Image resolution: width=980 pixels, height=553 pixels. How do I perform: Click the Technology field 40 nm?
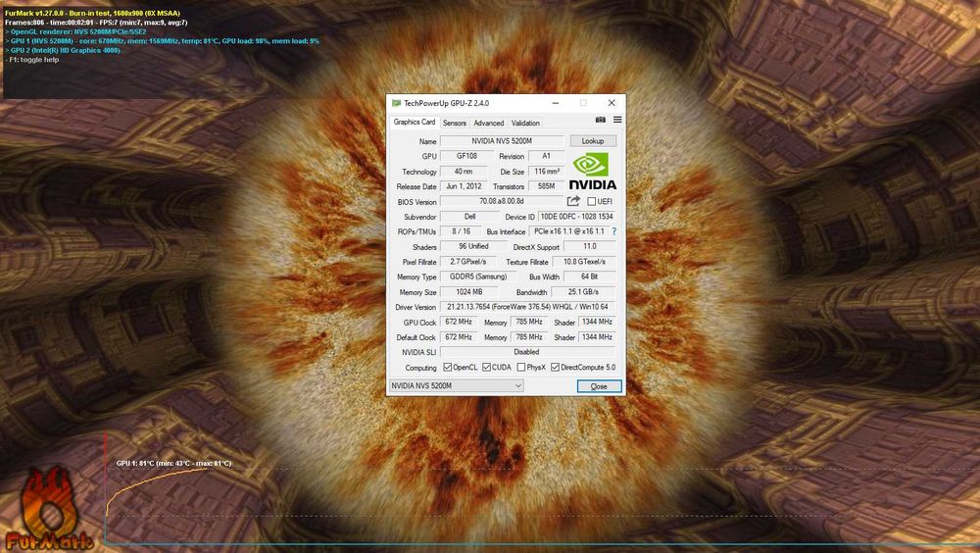click(x=464, y=171)
